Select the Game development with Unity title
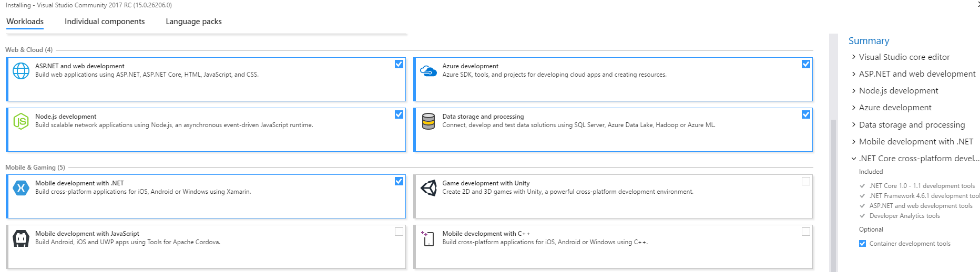The image size is (980, 272). point(486,183)
